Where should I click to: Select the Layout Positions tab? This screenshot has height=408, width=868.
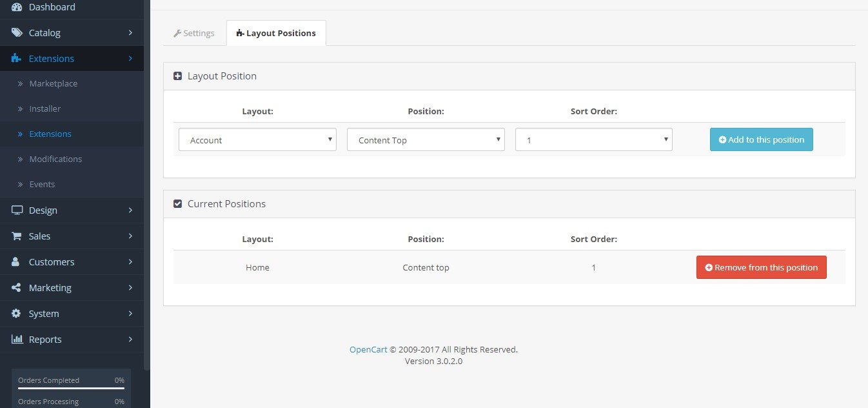pyautogui.click(x=276, y=33)
